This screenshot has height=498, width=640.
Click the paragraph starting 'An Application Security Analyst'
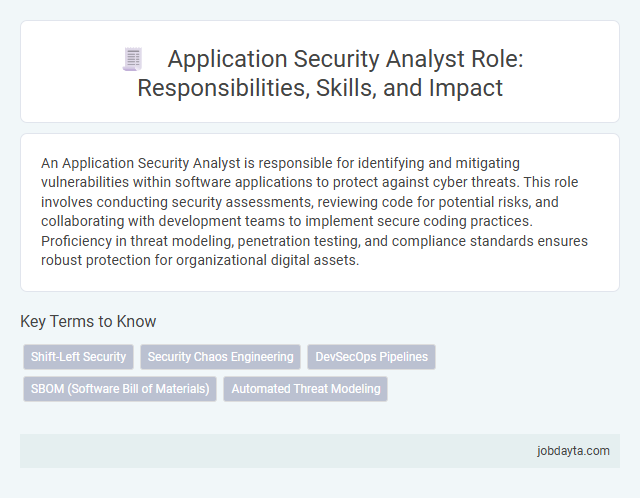(x=314, y=211)
